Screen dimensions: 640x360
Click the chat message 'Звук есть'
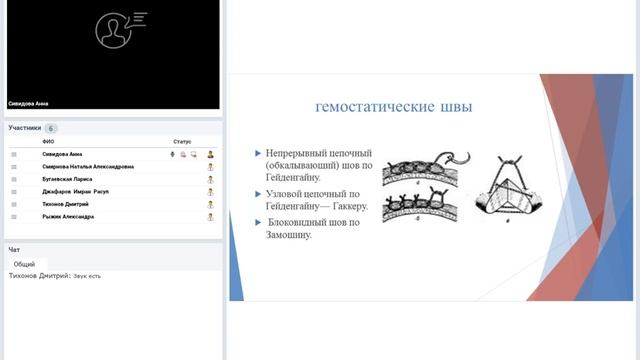pyautogui.click(x=87, y=276)
